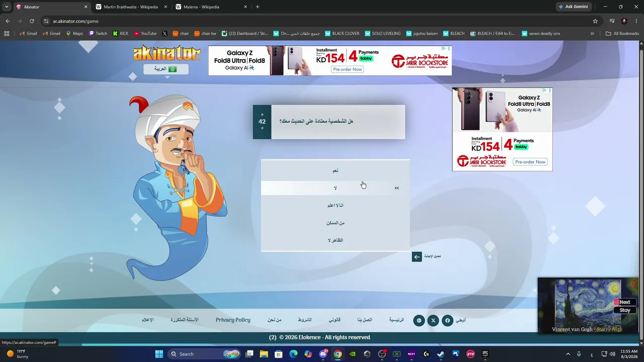Screen dimensions: 644x362
Task: Open the قانوني footer link
Action: tap(335, 320)
